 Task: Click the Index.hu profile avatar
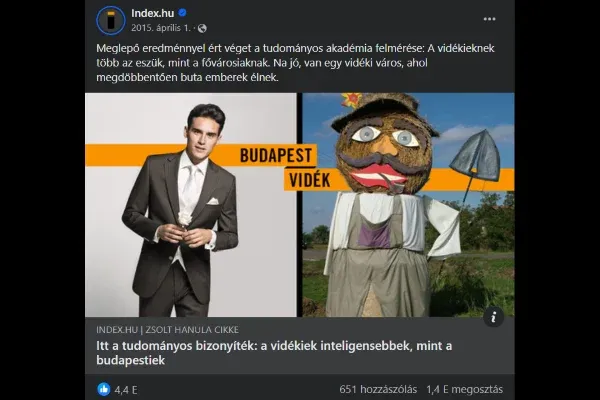111,20
